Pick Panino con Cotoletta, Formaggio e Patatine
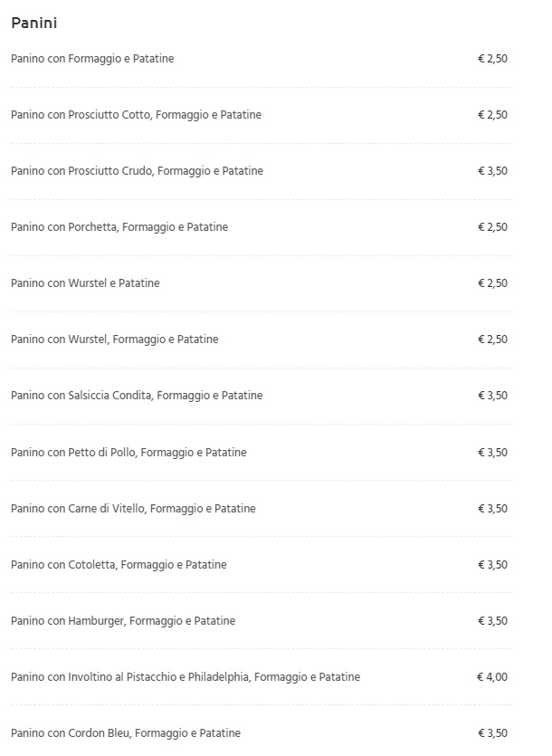The height and width of the screenshot is (756, 552). pos(119,565)
